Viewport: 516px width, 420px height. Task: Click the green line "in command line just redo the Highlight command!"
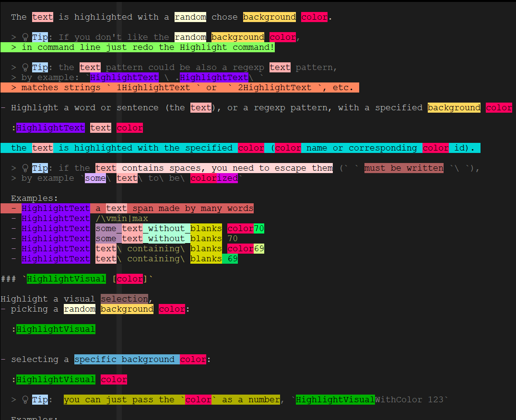coord(138,47)
